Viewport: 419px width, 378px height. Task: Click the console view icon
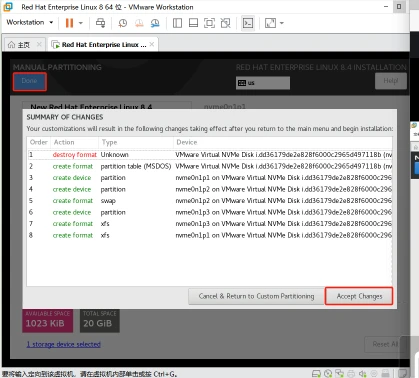point(248,23)
